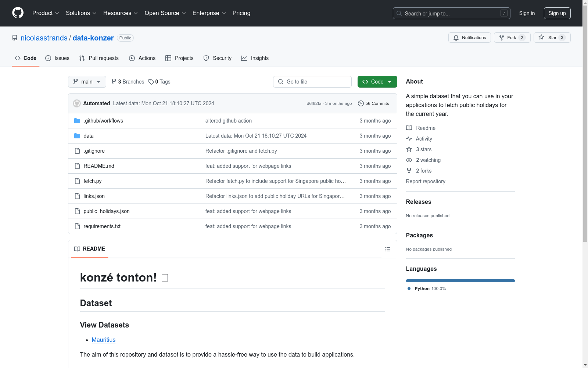Click the Automated author avatar
This screenshot has height=368, width=588.
tap(77, 103)
